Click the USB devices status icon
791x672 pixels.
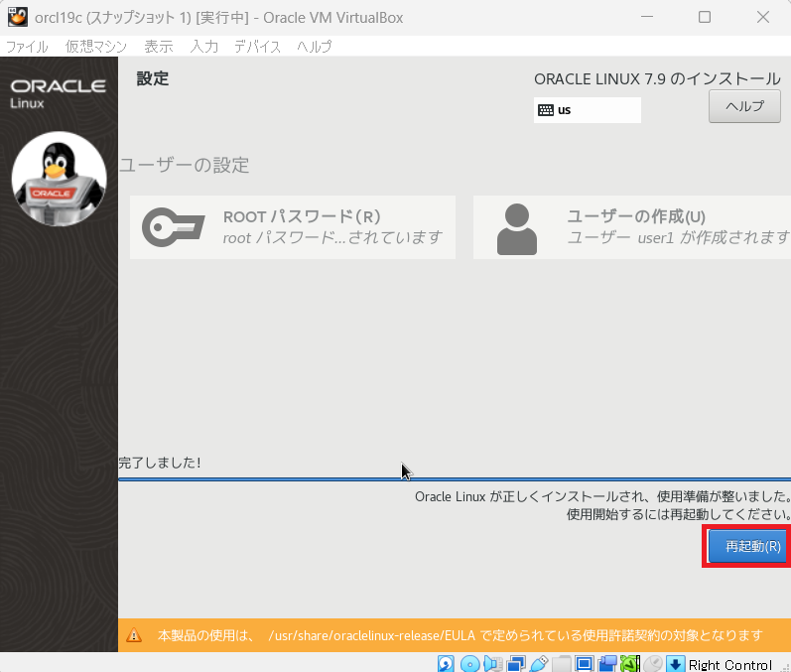click(x=539, y=663)
